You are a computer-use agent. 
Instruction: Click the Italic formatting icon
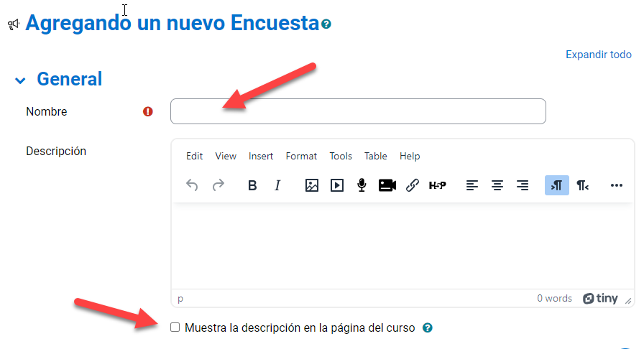277,185
